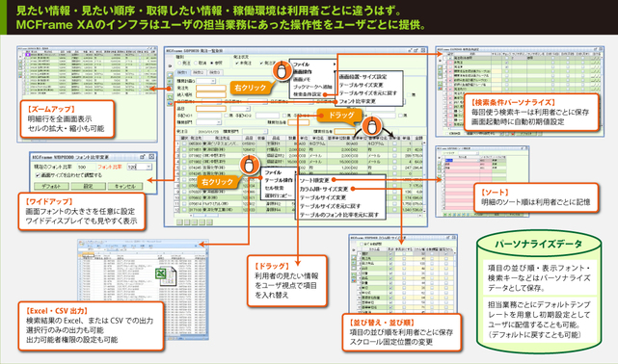The width and height of the screenshot is (618, 364).
Task: Click the upper mouse right-click icon
Action: tap(282, 71)
